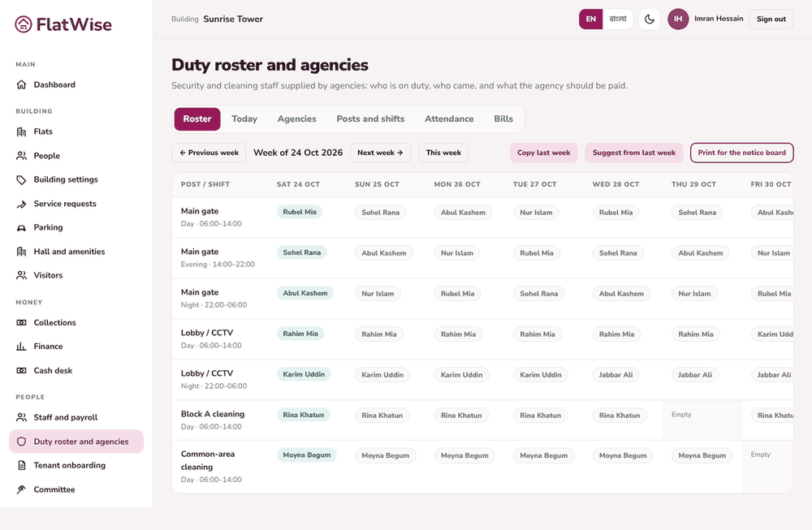Switch language to Bangla
Screen dimensions: 812x530
(x=618, y=19)
